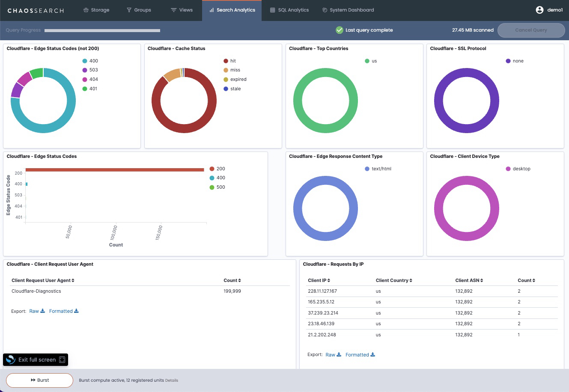The width and height of the screenshot is (569, 392).
Task: Sort Requests By IP table by Count
Action: coord(526,280)
